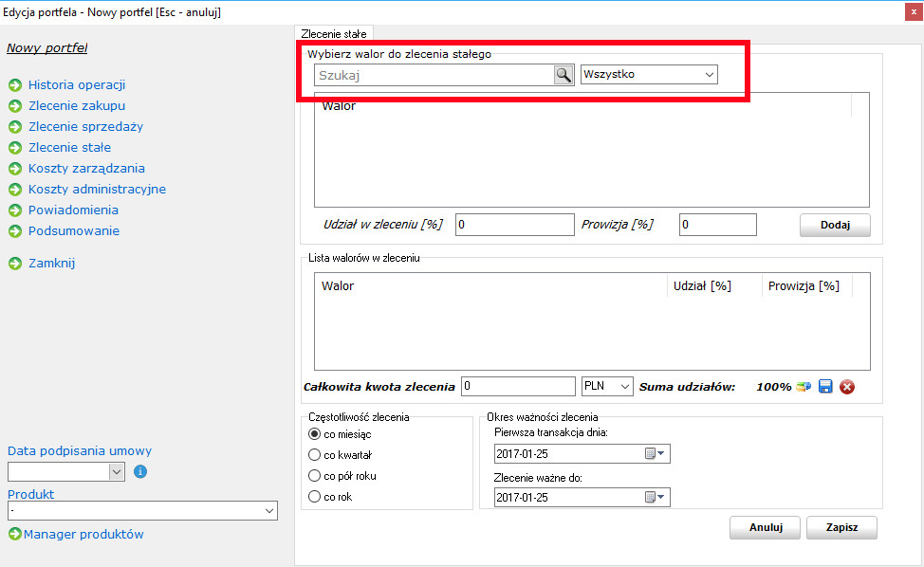Select the 'Zlecenie stałe' tab
The width and height of the screenshot is (924, 567).
[335, 34]
